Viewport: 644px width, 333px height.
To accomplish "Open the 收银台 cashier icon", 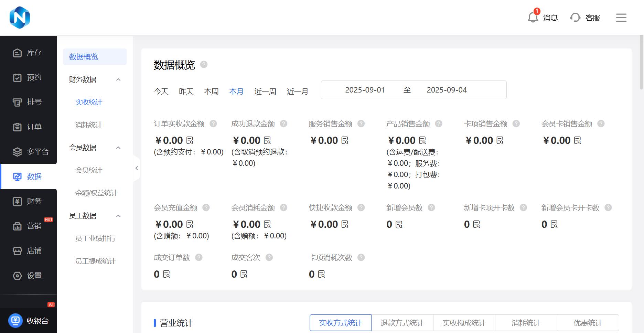I will pos(15,321).
